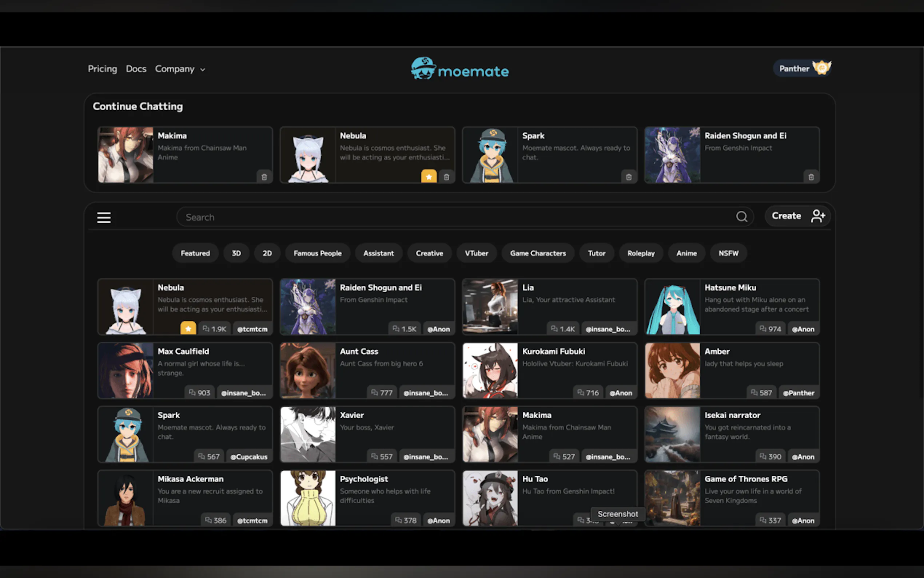This screenshot has width=924, height=578.
Task: Click the "Your boss, Xavier" description
Action: pyautogui.click(x=367, y=427)
